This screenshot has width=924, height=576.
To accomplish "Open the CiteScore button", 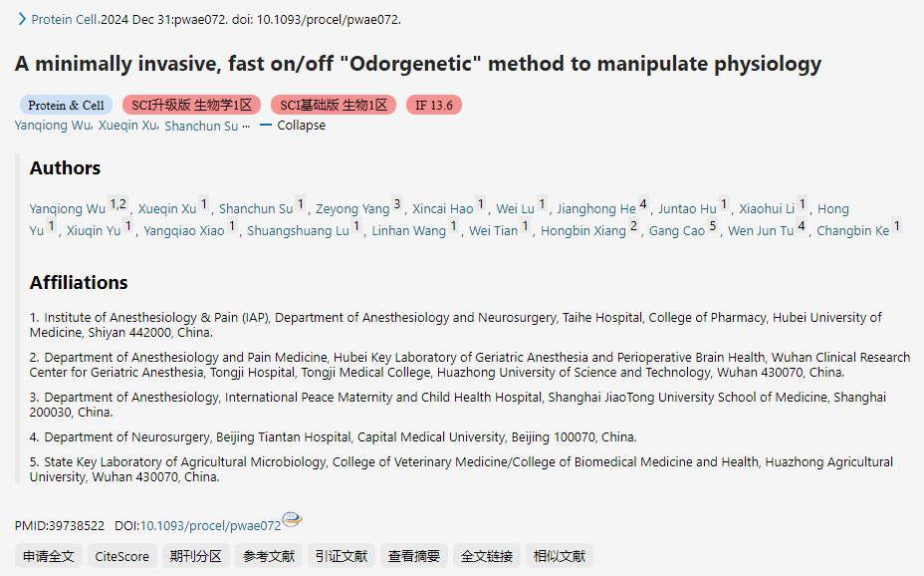I will pyautogui.click(x=121, y=556).
